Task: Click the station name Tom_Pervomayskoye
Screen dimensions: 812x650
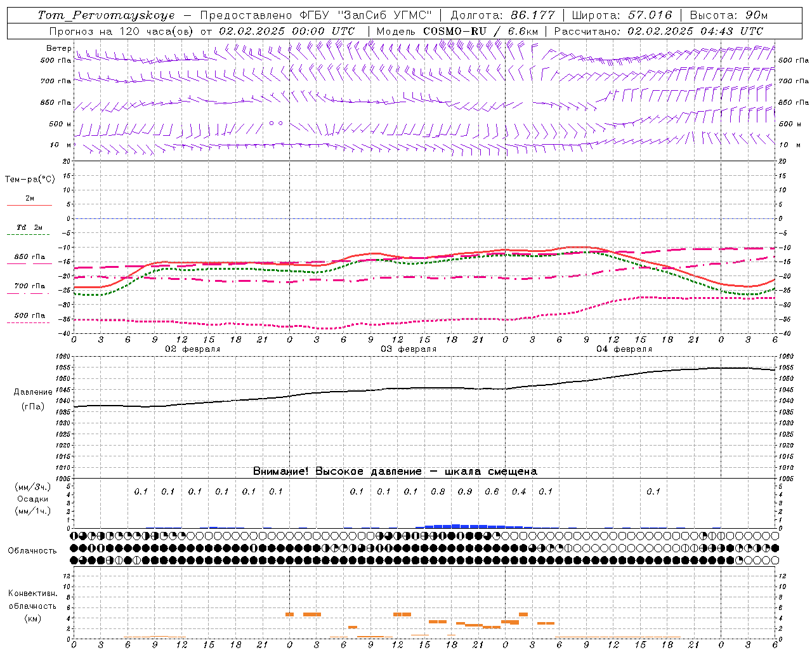Action: (106, 15)
